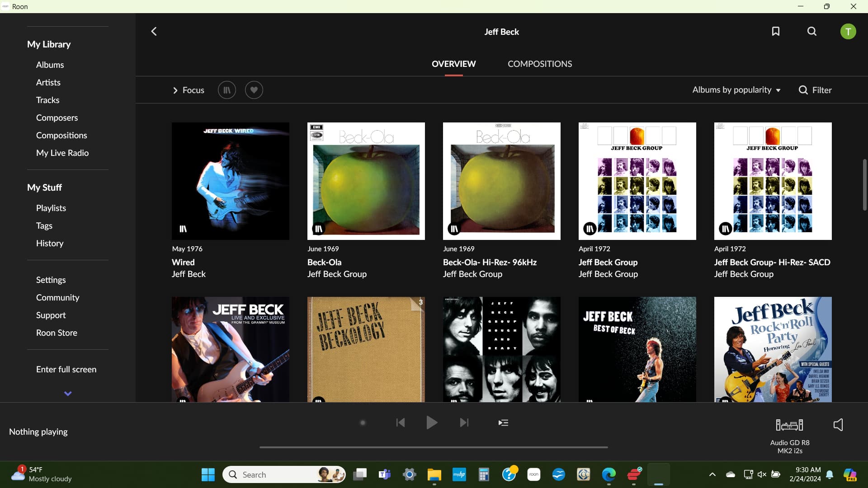Toggle the library-only filter icon
This screenshot has width=868, height=488.
(x=227, y=90)
